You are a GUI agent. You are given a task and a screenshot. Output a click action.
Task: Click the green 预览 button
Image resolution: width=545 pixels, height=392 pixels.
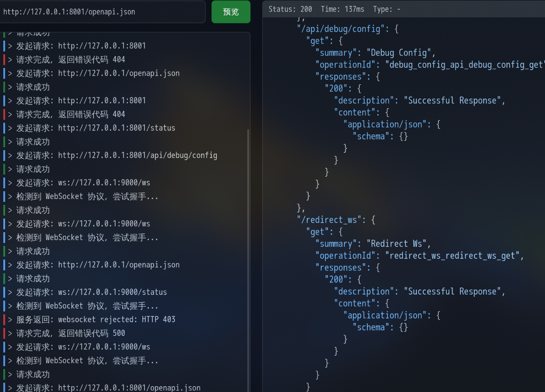click(231, 12)
